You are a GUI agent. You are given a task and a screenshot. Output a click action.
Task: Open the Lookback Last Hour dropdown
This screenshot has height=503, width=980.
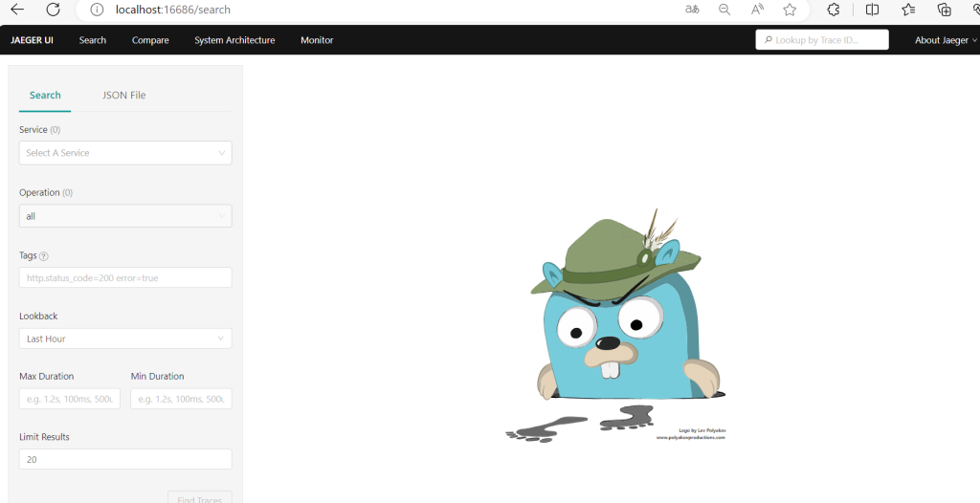click(x=125, y=339)
